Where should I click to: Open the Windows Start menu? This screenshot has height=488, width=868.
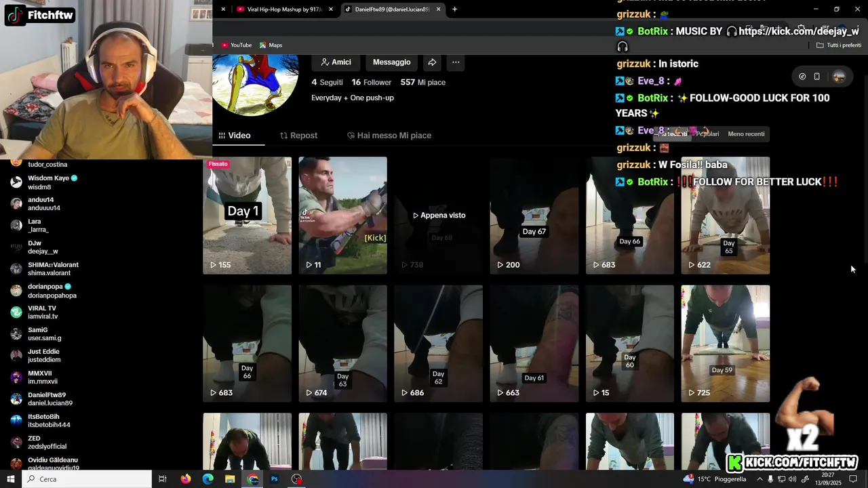click(x=11, y=479)
